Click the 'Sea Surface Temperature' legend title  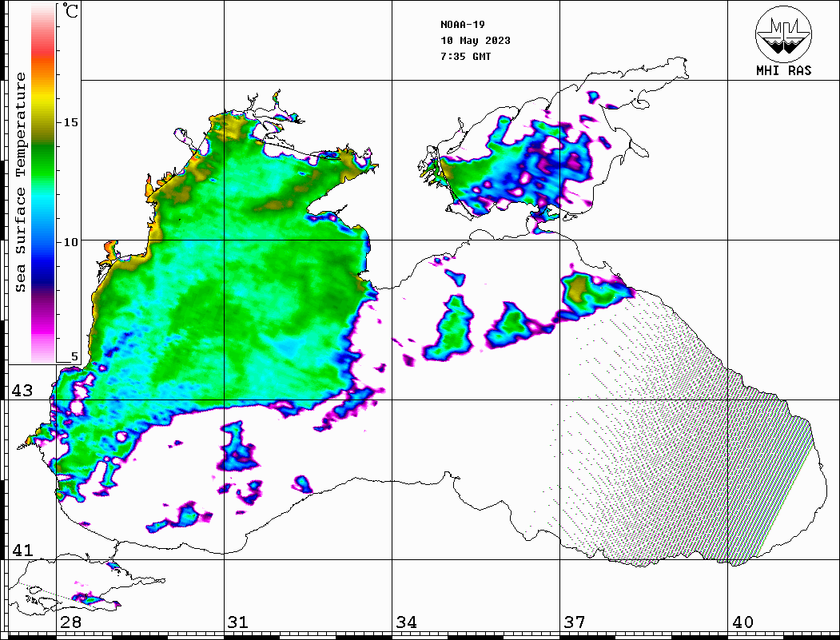[20, 182]
